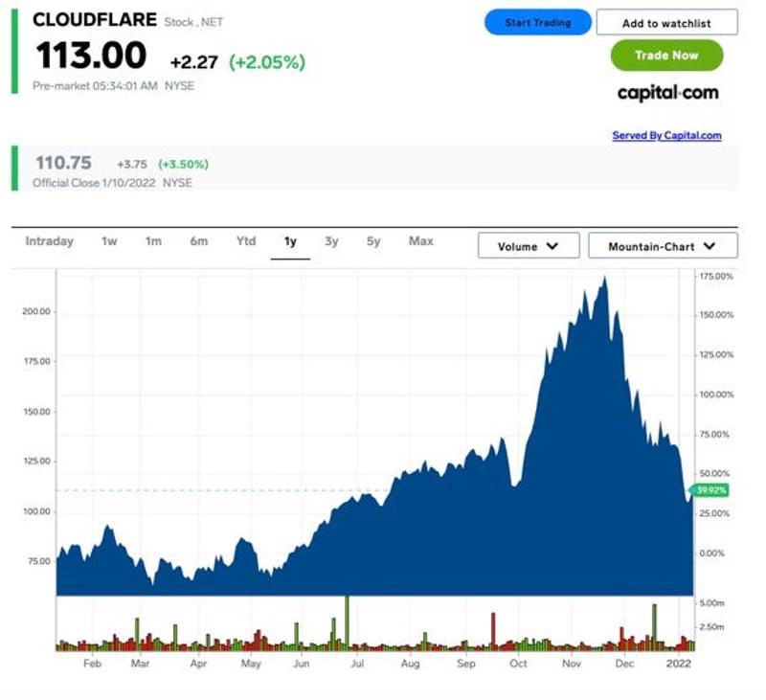This screenshot has height=700, width=766.
Task: Click the green Trade Now button
Action: pos(666,56)
